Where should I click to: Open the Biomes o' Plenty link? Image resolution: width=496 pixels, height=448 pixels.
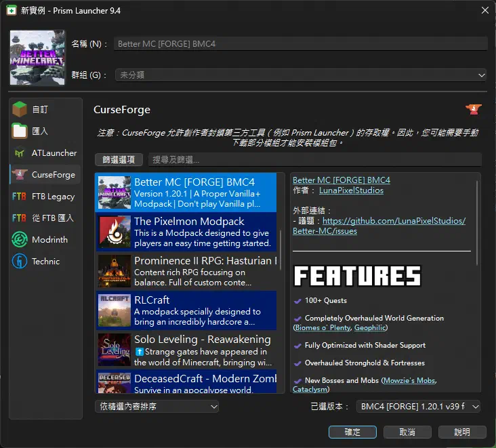(x=323, y=328)
